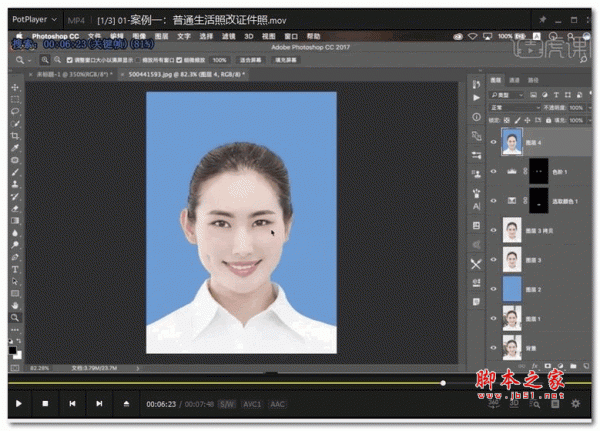Select the Crop tool
Viewport: 600px width, 431px height.
[x=15, y=136]
